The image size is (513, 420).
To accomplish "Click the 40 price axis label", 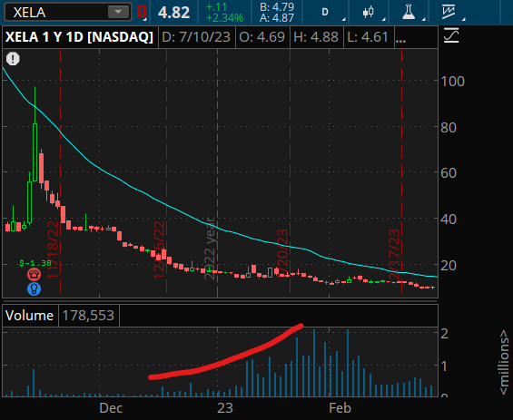I will 449,220.
